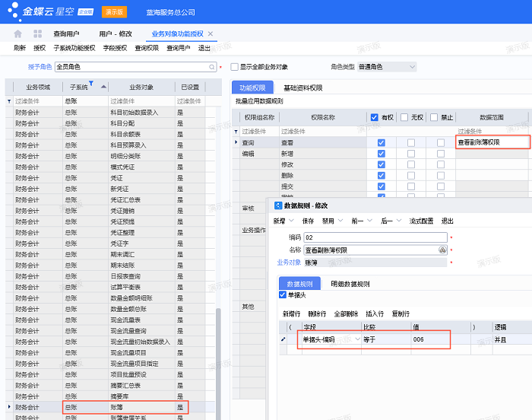Click the search icon in 授予角色 field
This screenshot has width=532, height=420.
[213, 67]
